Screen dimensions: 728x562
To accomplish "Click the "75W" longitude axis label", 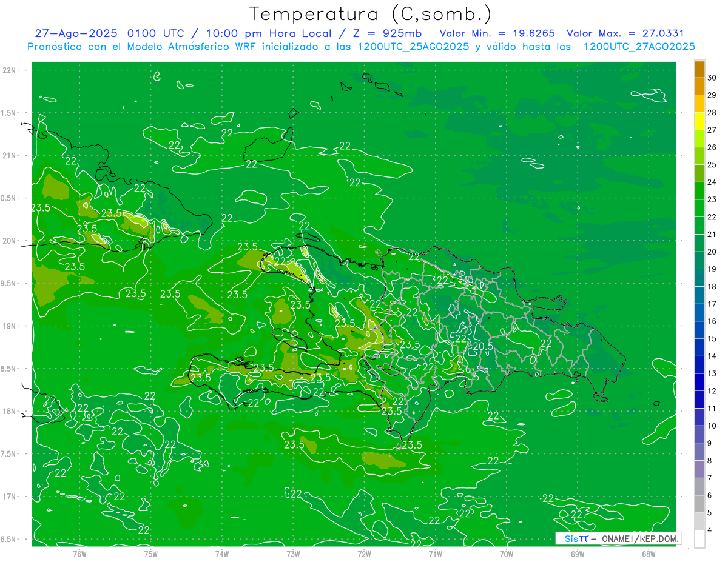I will tap(150, 554).
